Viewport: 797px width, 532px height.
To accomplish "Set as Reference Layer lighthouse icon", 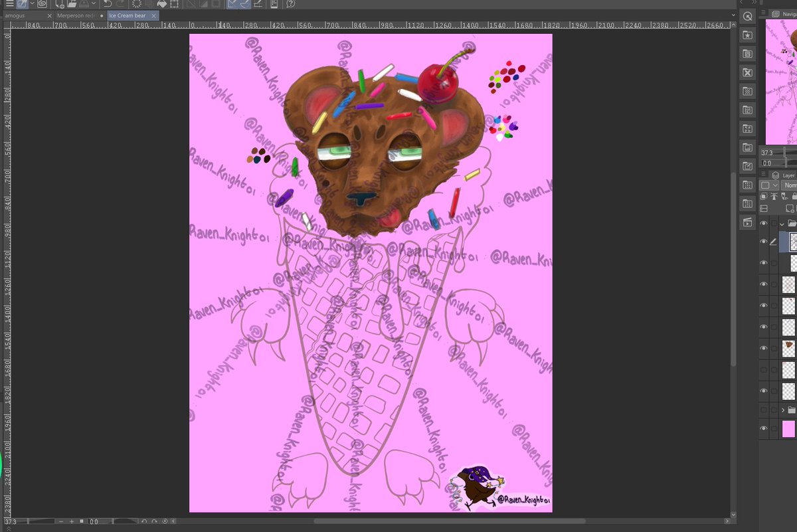I will point(774,196).
